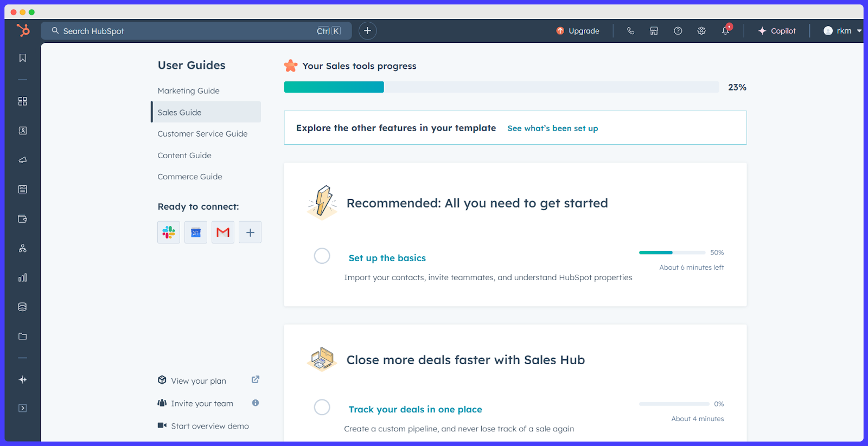Click the plus icon to add more apps
868x446 pixels.
tap(250, 232)
